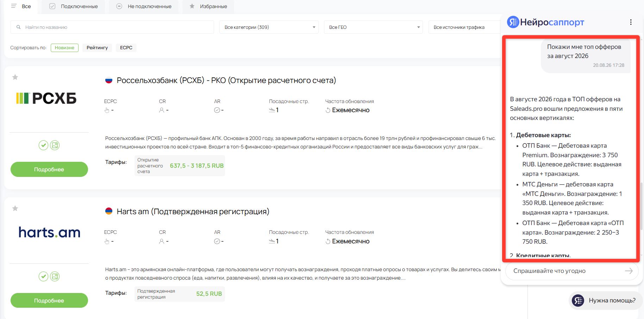Open the Все источники трафика dropdown
This screenshot has width=644, height=319.
click(464, 27)
